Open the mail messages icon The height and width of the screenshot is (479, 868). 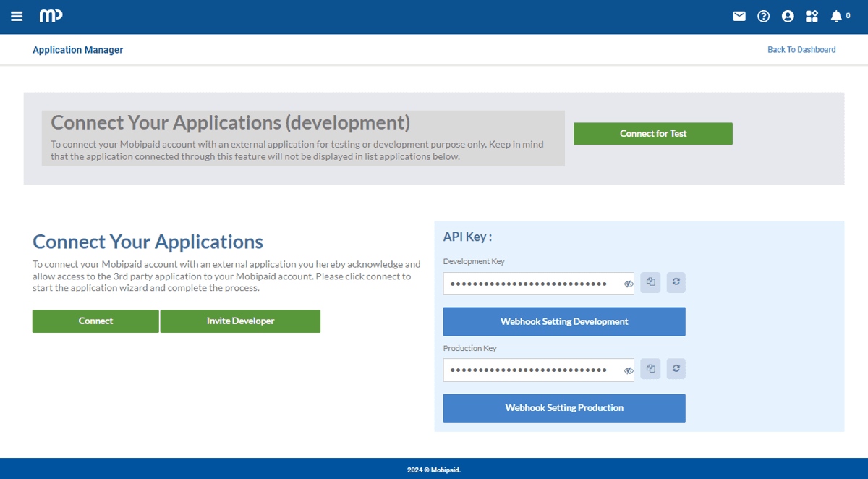[x=739, y=16]
